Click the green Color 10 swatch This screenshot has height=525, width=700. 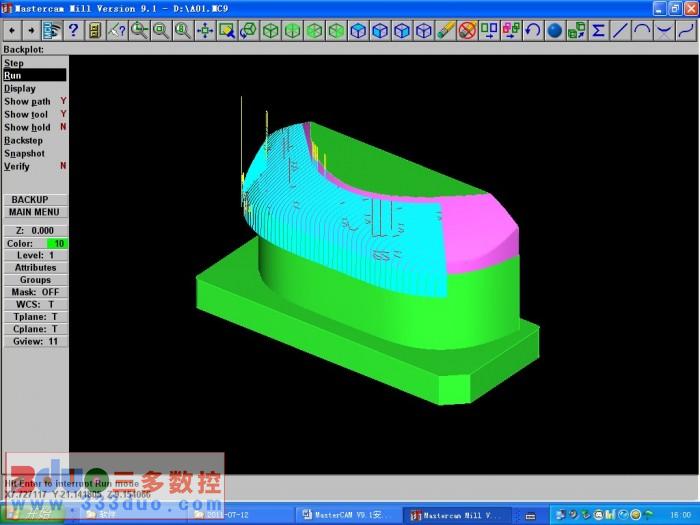[x=57, y=243]
